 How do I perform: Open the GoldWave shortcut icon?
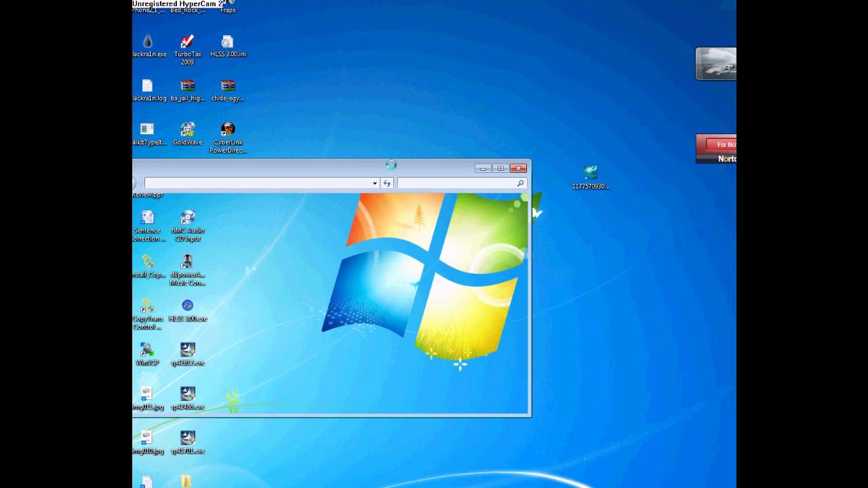click(188, 134)
